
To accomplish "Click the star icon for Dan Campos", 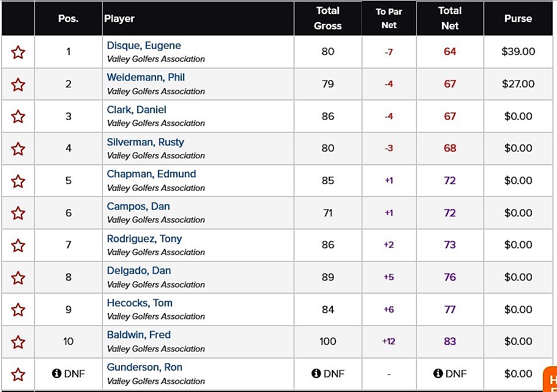I will tap(18, 213).
